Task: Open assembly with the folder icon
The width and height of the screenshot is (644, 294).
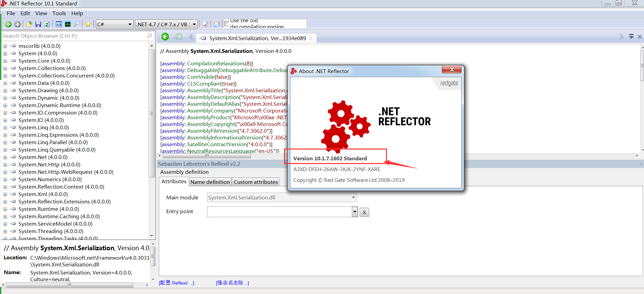Action: [x=29, y=24]
